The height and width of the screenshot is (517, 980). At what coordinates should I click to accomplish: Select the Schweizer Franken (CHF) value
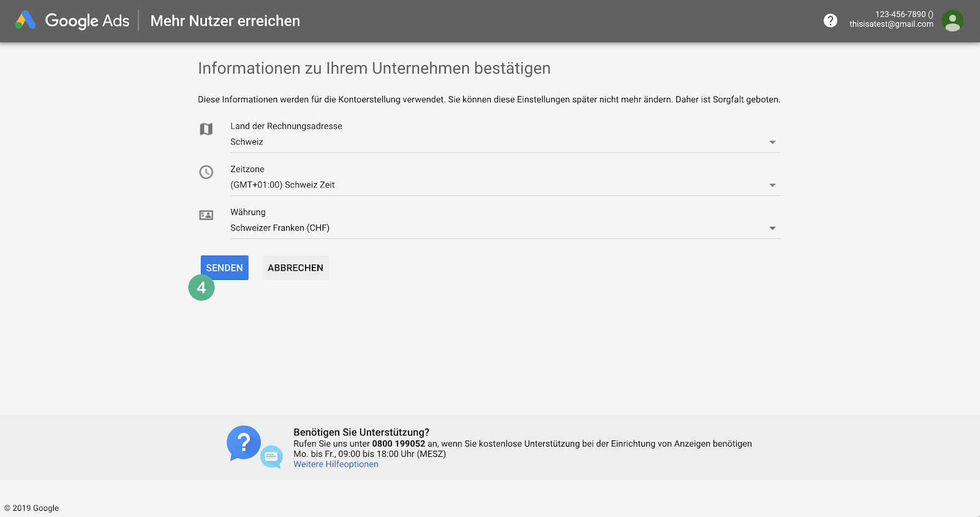click(280, 228)
